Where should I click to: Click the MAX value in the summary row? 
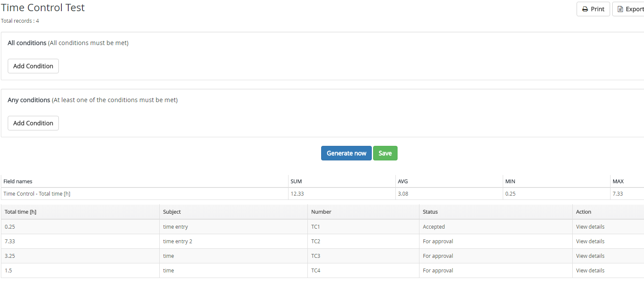click(x=627, y=193)
